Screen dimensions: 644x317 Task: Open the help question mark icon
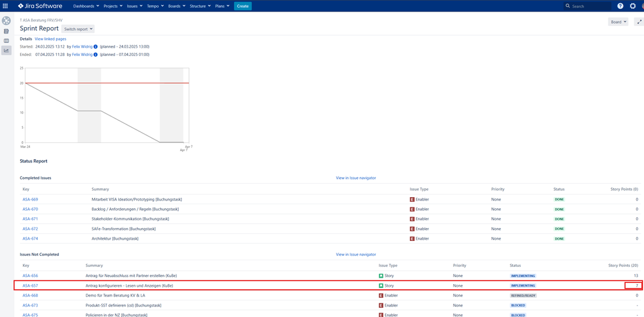(x=620, y=6)
